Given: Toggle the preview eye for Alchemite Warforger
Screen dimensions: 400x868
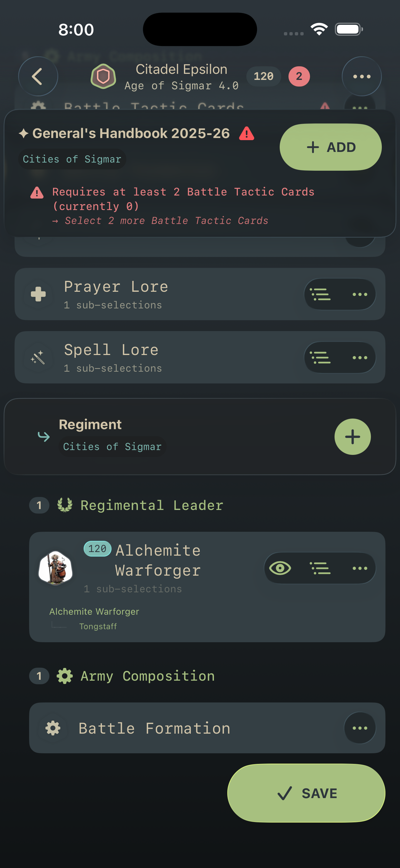Looking at the screenshot, I should point(280,568).
